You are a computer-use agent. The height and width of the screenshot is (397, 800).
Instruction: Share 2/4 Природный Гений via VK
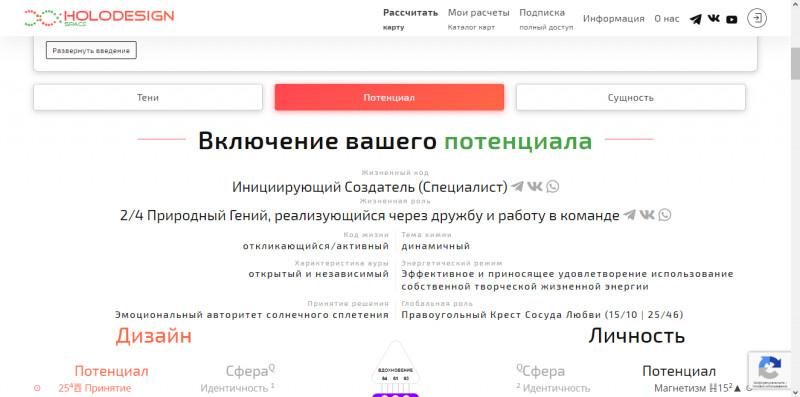[647, 215]
